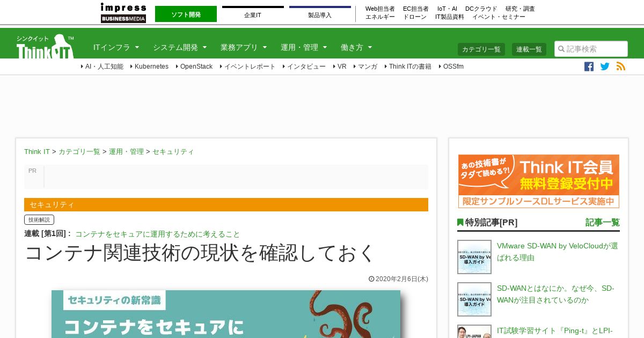This screenshot has width=644, height=338.
Task: Expand the ITインフラ dropdown menu
Action: (x=116, y=47)
